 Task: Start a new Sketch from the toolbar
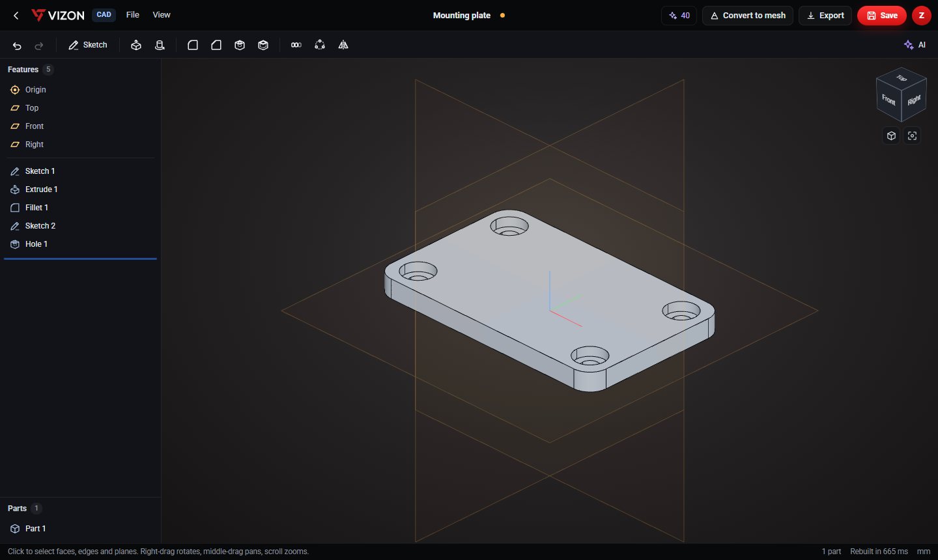(x=88, y=45)
